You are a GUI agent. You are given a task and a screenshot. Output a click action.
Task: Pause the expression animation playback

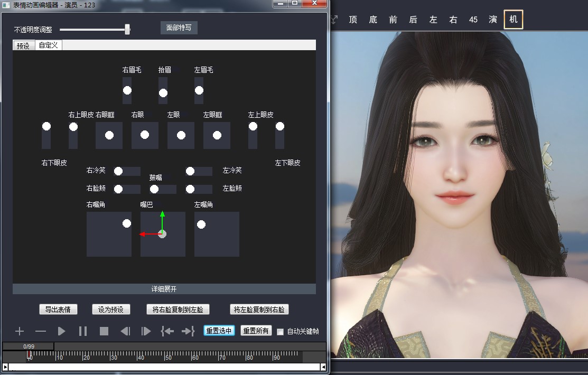coord(83,331)
